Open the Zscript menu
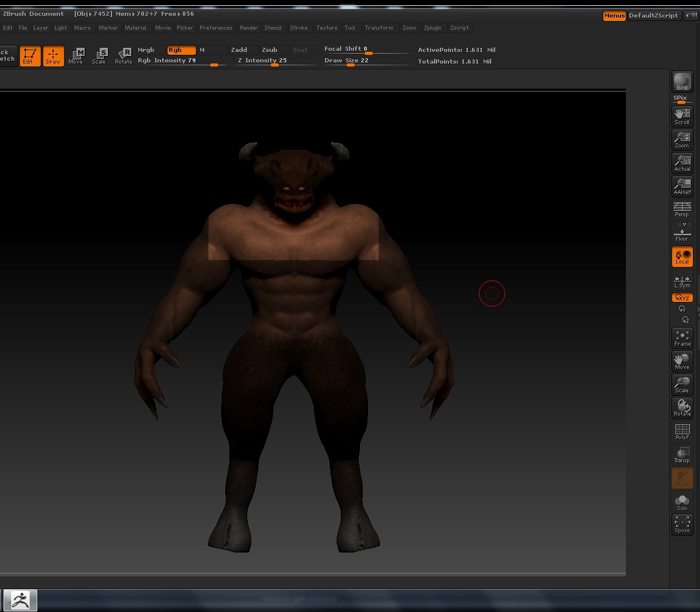The height and width of the screenshot is (612, 700). (460, 28)
